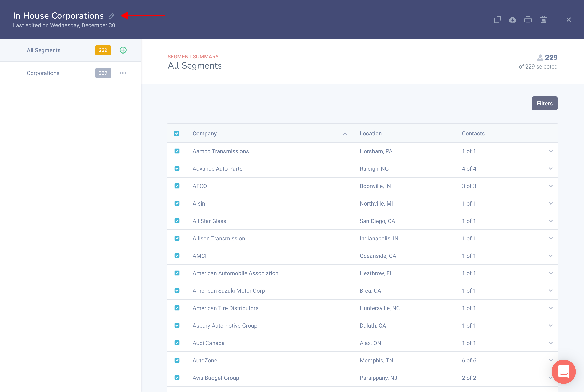The width and height of the screenshot is (584, 392).
Task: Expand Aisin contacts chevron
Action: pos(551,204)
